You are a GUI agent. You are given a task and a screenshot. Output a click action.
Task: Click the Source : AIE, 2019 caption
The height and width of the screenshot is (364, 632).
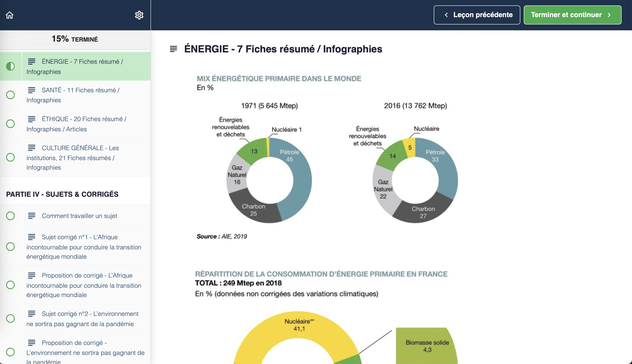point(222,236)
